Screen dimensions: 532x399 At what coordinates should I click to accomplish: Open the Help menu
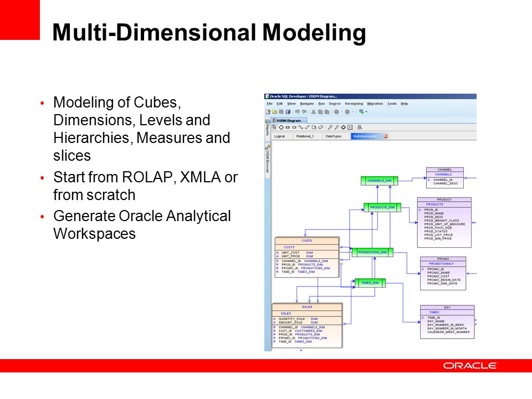[x=405, y=104]
